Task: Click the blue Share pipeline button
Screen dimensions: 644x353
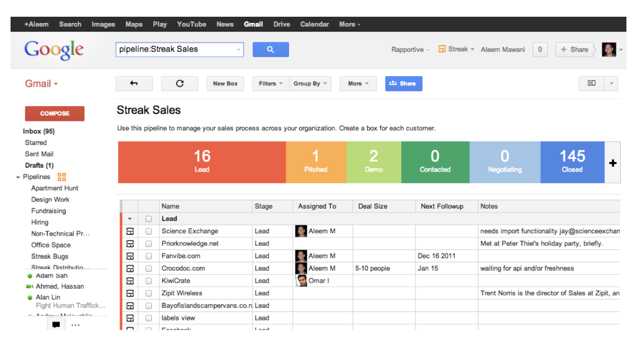Action: point(403,84)
